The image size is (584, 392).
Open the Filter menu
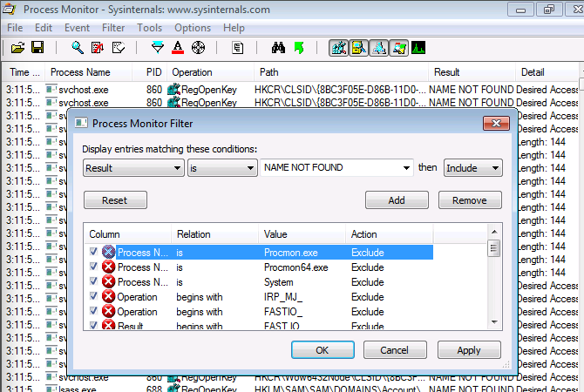point(113,28)
